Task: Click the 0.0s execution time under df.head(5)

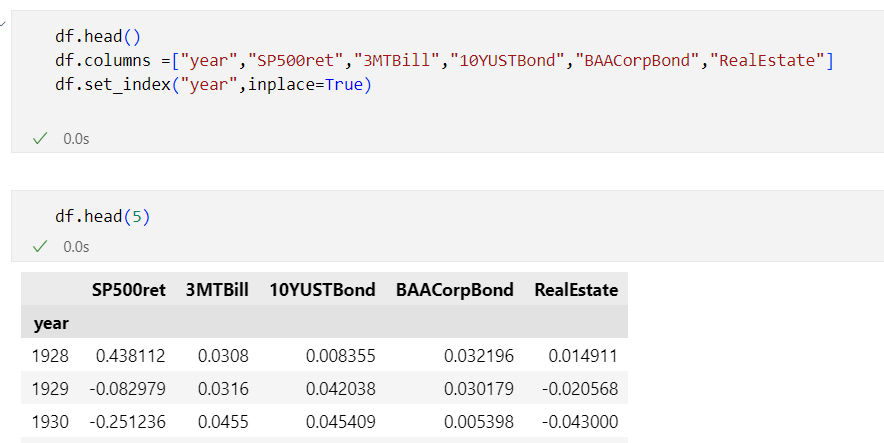Action: click(x=76, y=247)
